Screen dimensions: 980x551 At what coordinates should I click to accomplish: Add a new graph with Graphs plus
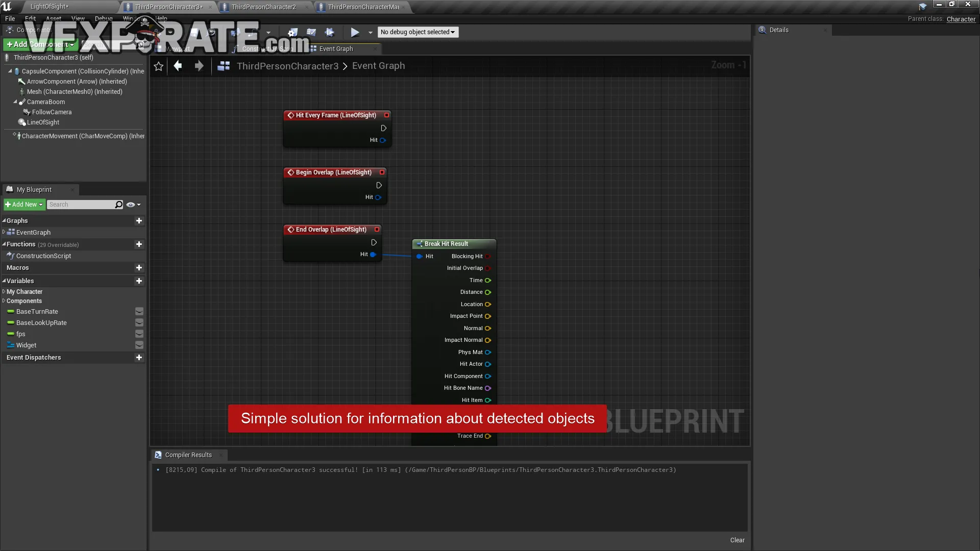point(139,221)
